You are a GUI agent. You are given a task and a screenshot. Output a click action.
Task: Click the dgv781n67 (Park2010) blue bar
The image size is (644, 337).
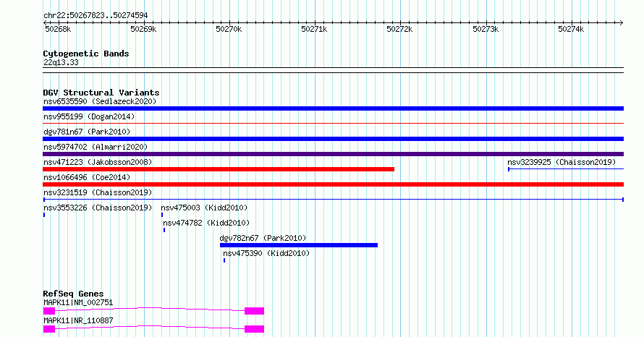pyautogui.click(x=333, y=139)
